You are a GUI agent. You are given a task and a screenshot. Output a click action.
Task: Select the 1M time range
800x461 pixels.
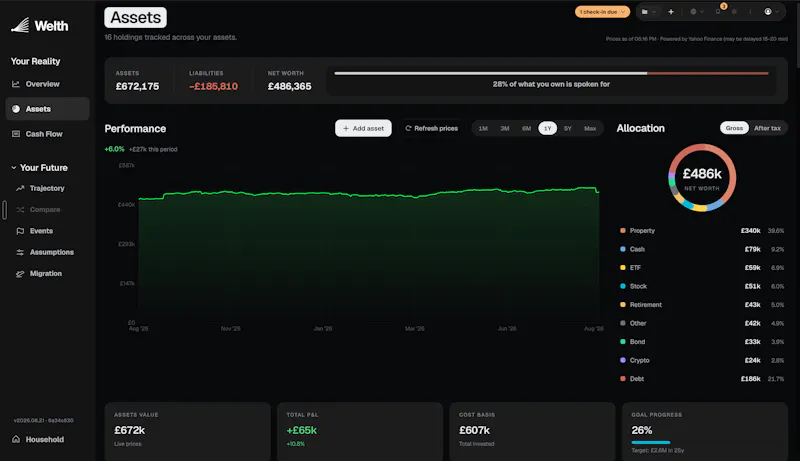[483, 129]
